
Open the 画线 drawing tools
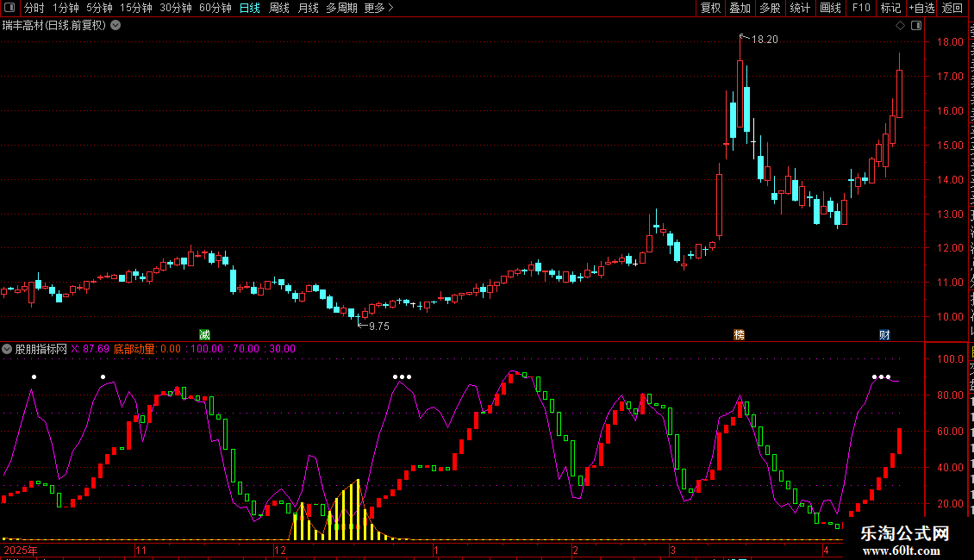(x=830, y=8)
